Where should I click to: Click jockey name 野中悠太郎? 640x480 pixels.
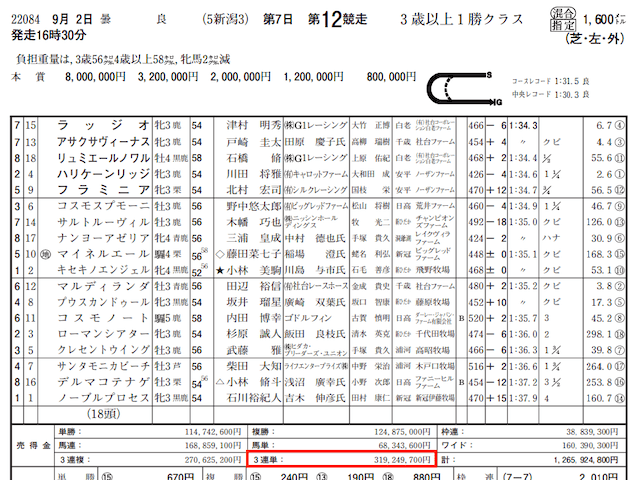253,206
